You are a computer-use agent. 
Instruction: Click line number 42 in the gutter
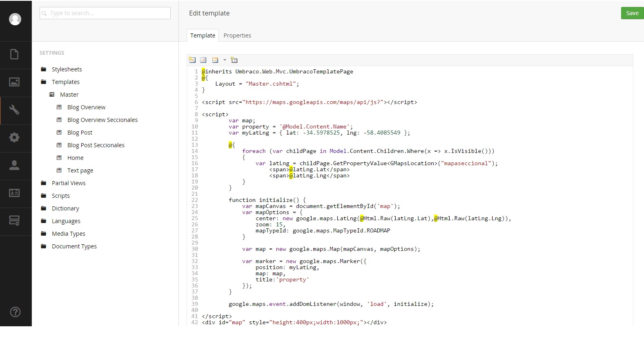click(x=194, y=322)
